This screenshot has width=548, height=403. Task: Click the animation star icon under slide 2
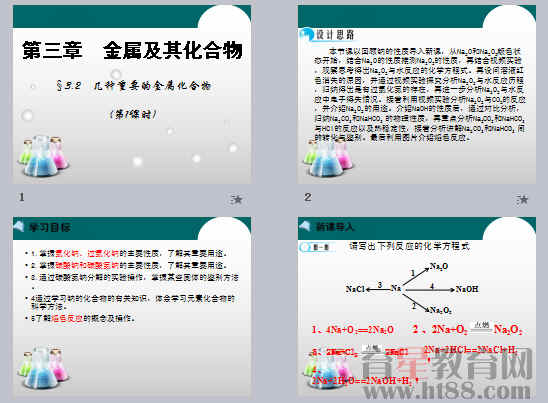click(522, 200)
